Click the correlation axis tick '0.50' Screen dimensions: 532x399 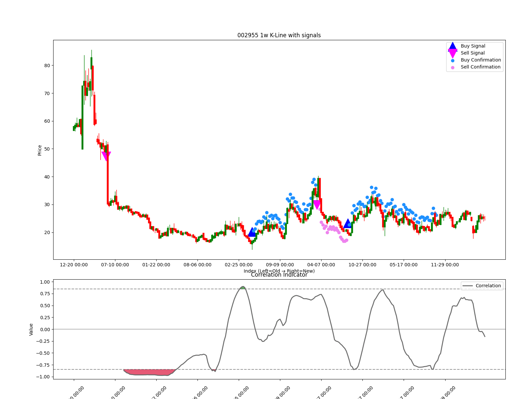pyautogui.click(x=45, y=306)
